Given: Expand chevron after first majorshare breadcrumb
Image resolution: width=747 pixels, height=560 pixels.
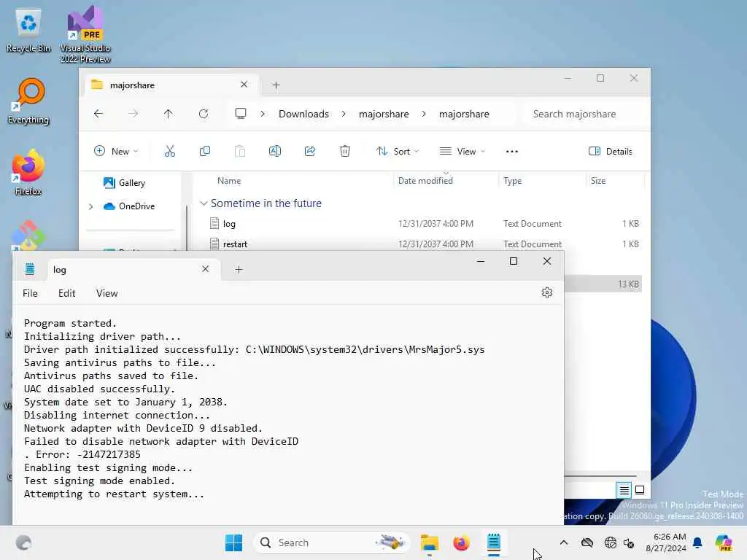Looking at the screenshot, I should [x=424, y=114].
